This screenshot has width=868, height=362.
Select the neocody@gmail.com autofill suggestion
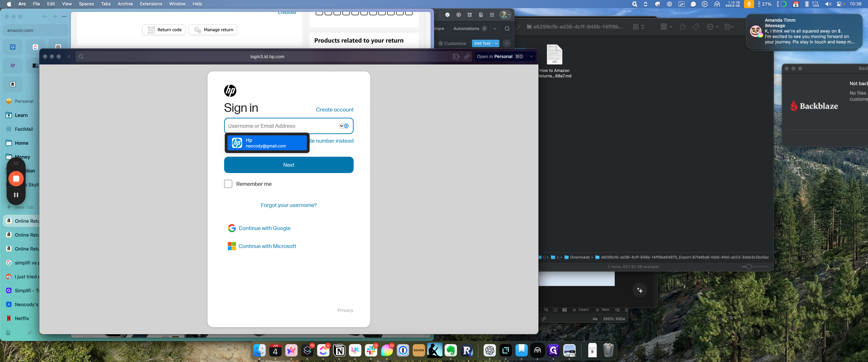[x=267, y=143]
